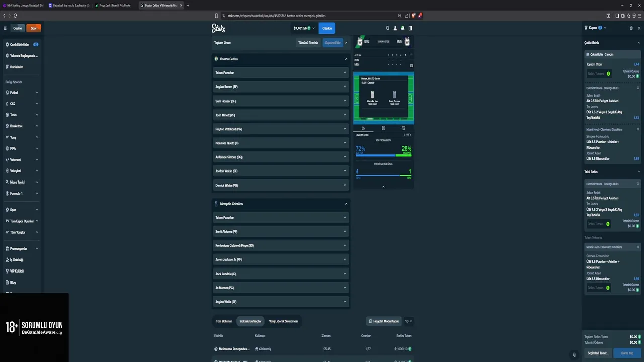Image resolution: width=644 pixels, height=362 pixels.
Task: Click the browser reload button
Action: pyautogui.click(x=15, y=16)
